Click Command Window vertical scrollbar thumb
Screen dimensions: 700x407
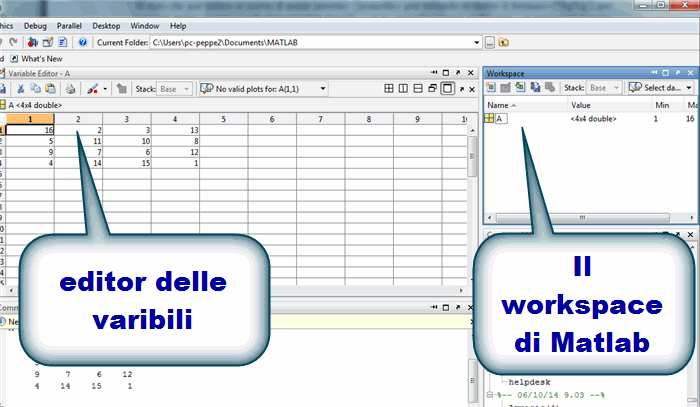tap(472, 381)
